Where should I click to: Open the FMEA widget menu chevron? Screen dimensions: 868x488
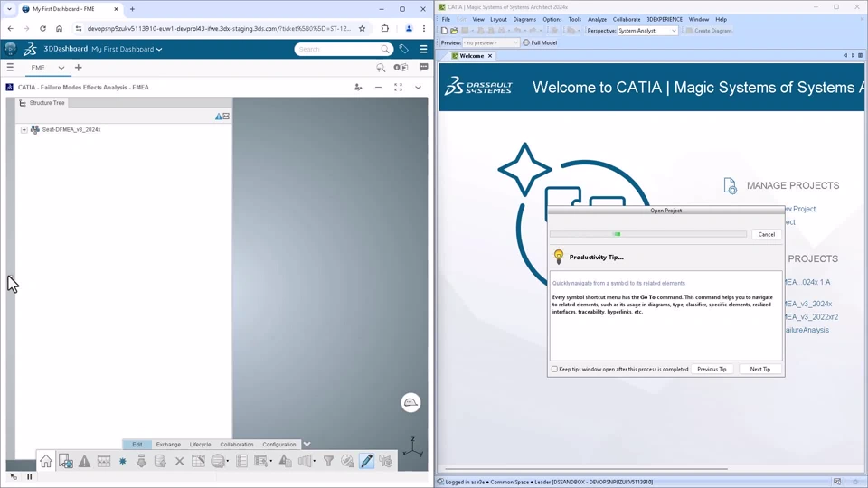coord(418,88)
